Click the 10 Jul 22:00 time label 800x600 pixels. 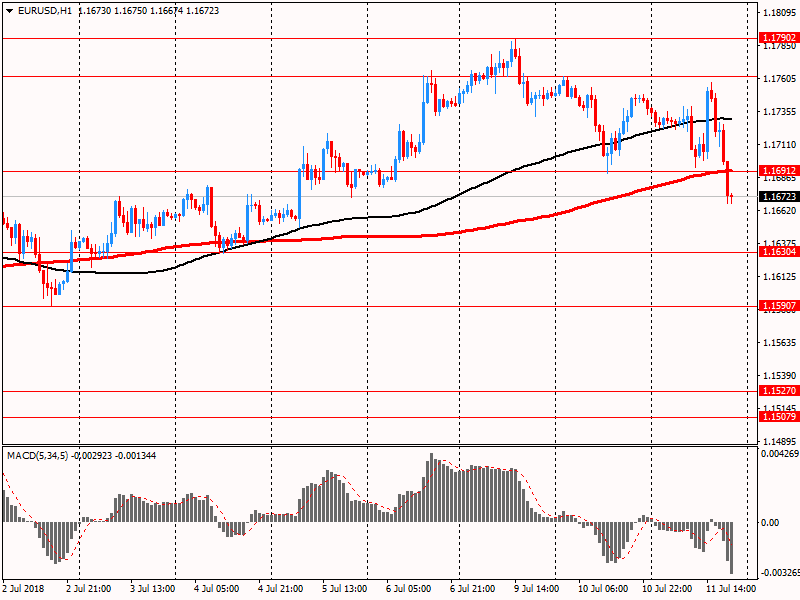667,589
